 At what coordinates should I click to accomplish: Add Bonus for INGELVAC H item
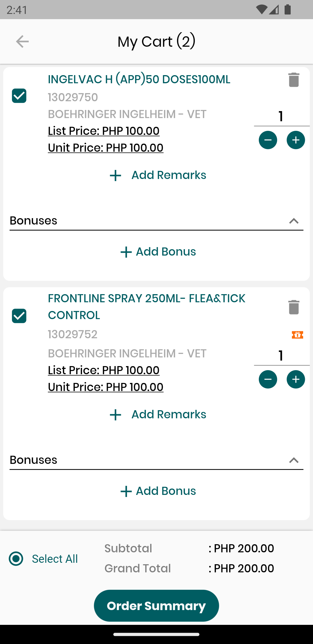158,252
